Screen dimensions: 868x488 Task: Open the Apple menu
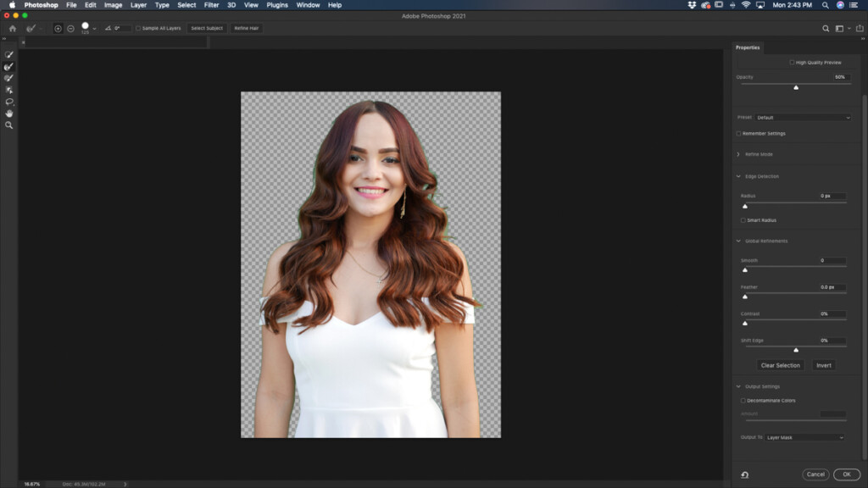coord(12,5)
